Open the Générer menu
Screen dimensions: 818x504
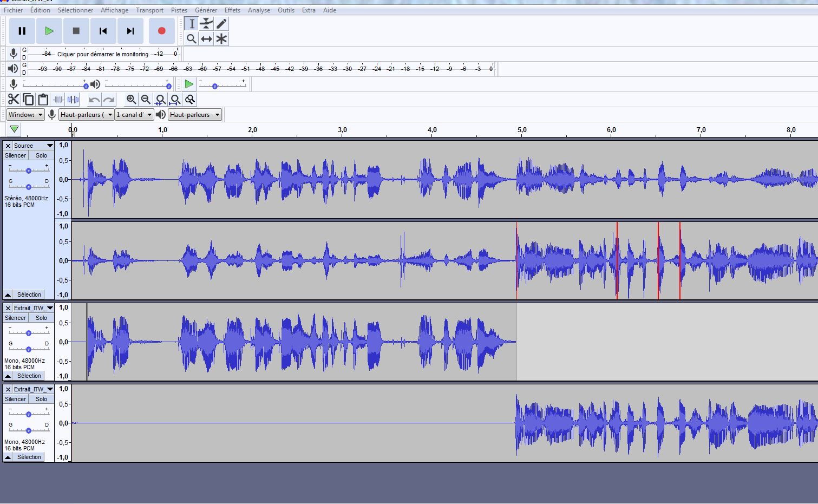pyautogui.click(x=206, y=10)
